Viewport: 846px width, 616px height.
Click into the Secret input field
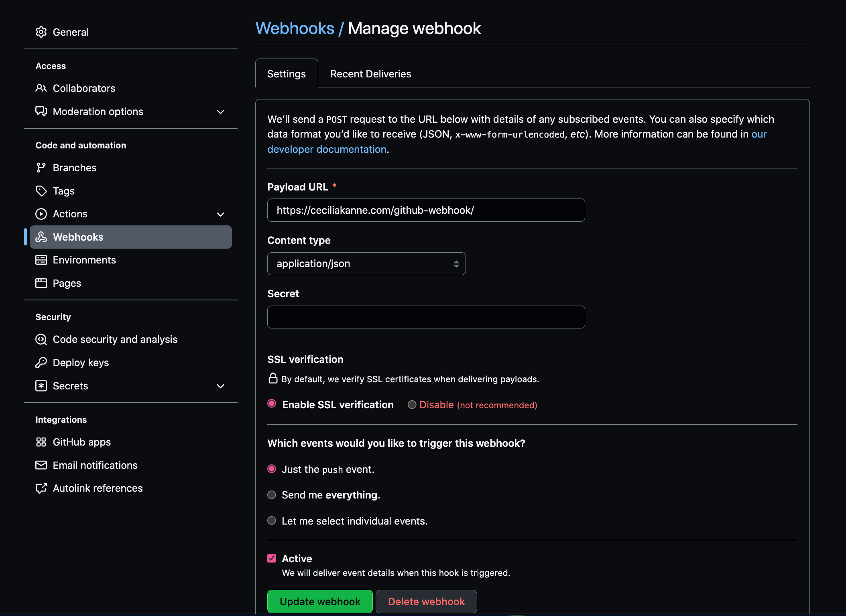coord(426,317)
